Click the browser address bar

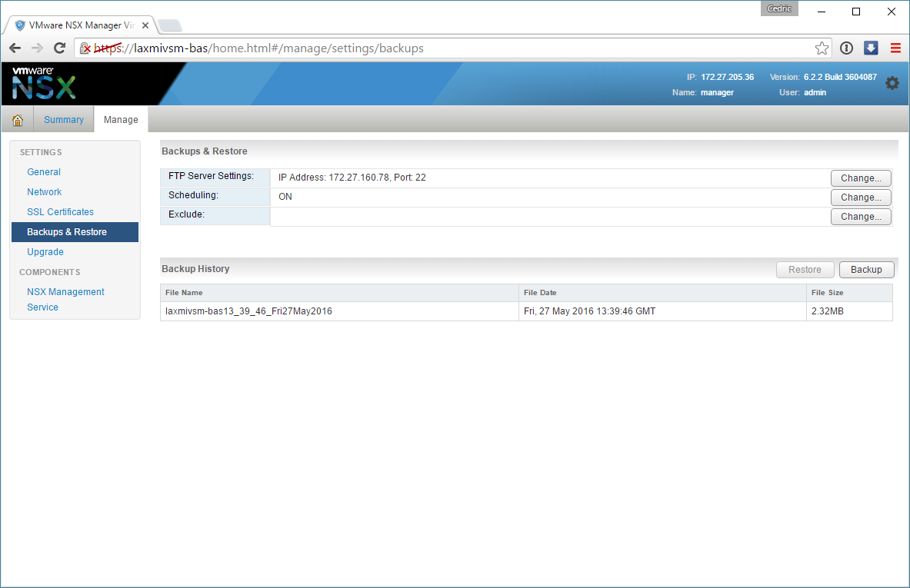(462, 48)
